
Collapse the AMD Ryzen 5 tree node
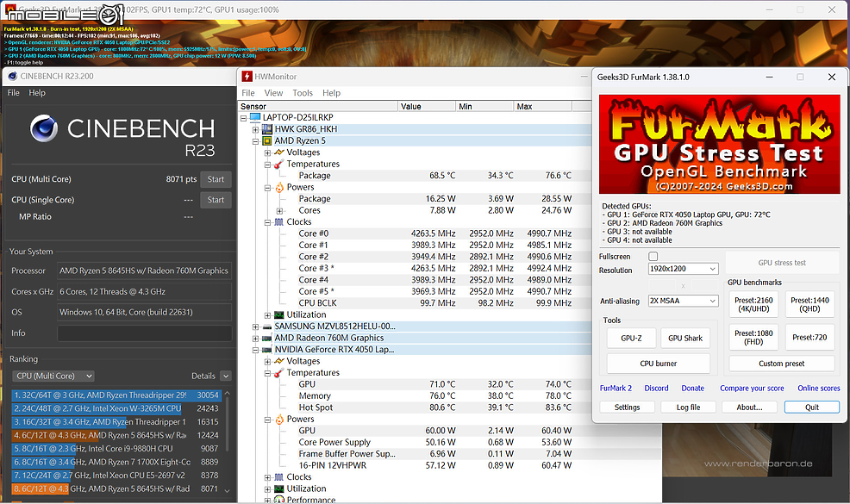(x=255, y=141)
